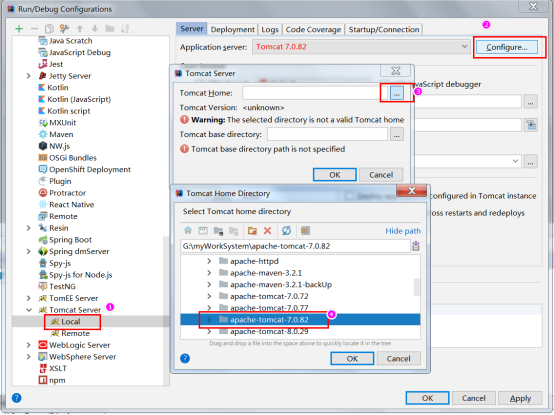The height and width of the screenshot is (415, 554).
Task: Select TestNG configuration type
Action: point(57,286)
